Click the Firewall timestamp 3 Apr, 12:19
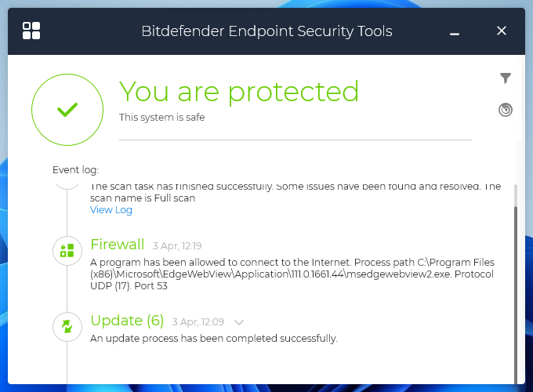The image size is (533, 392). click(177, 245)
